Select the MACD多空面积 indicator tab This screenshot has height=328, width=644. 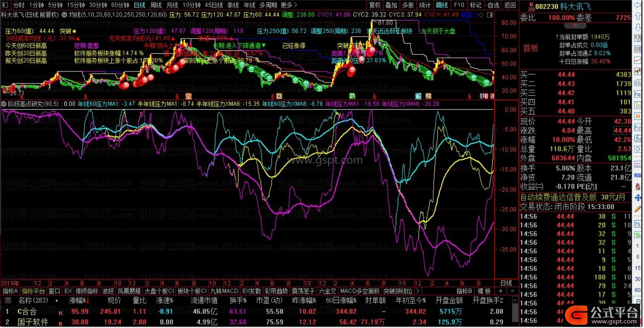(x=360, y=291)
